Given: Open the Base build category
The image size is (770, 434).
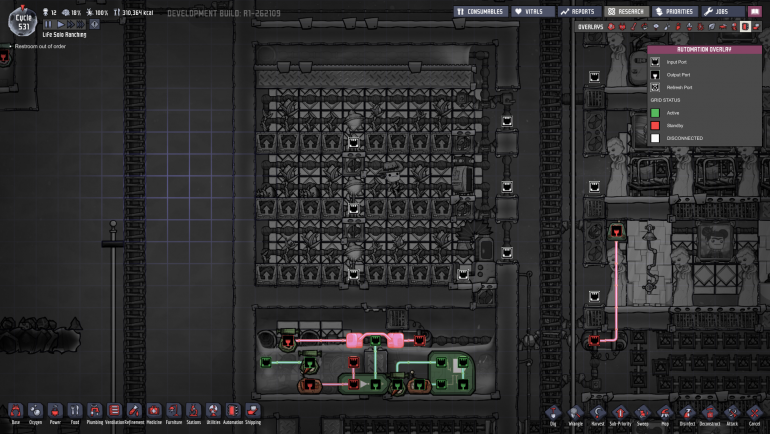Looking at the screenshot, I should pos(16,413).
